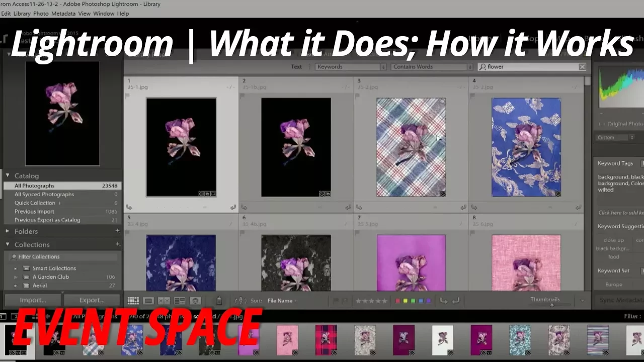Add 'Europe' keyword from Keyword Set

[x=613, y=285]
